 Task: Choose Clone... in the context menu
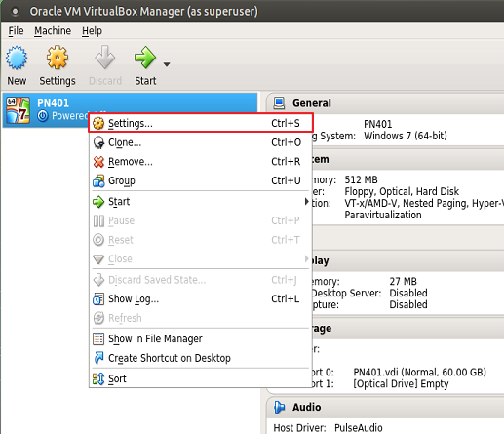pos(201,142)
